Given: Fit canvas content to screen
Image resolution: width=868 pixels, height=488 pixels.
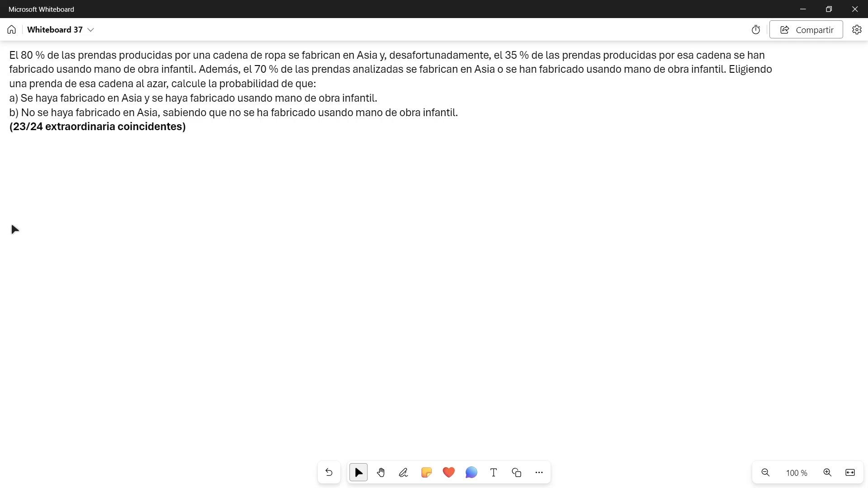Looking at the screenshot, I should [x=850, y=473].
